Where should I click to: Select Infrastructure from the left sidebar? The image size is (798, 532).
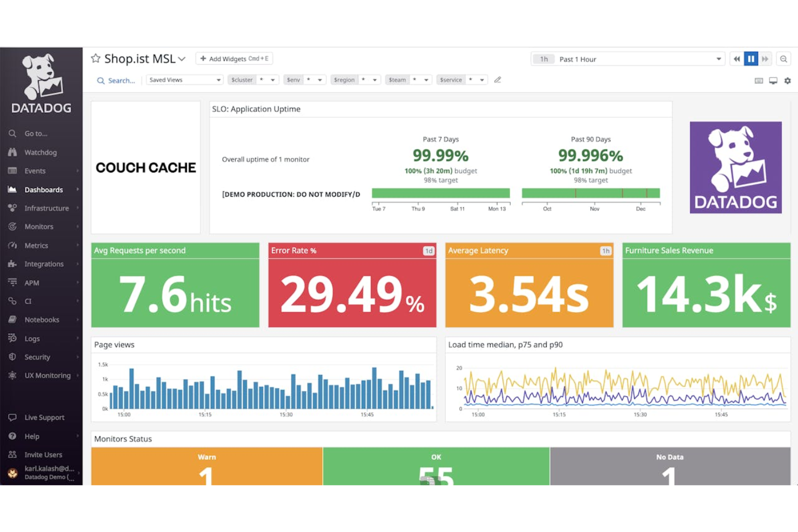[x=46, y=208]
